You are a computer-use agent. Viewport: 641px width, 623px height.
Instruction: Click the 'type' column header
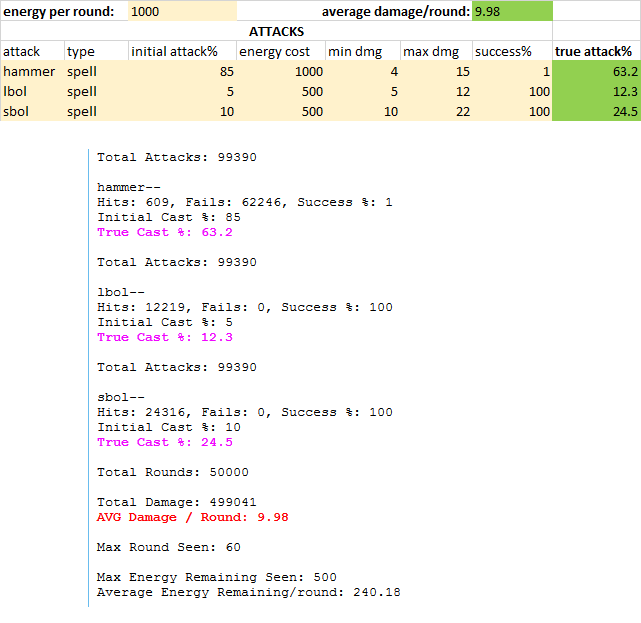(96, 52)
